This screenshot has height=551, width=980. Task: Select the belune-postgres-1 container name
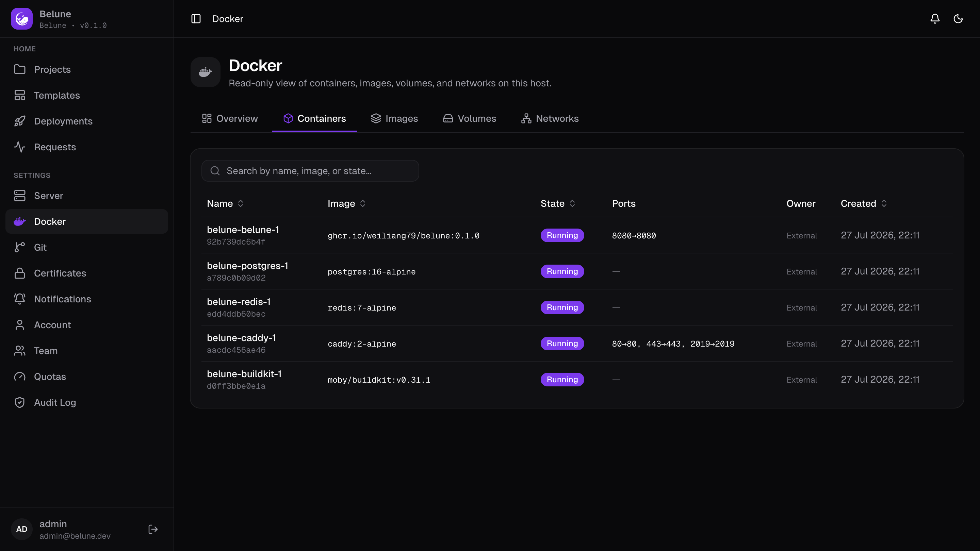tap(247, 266)
